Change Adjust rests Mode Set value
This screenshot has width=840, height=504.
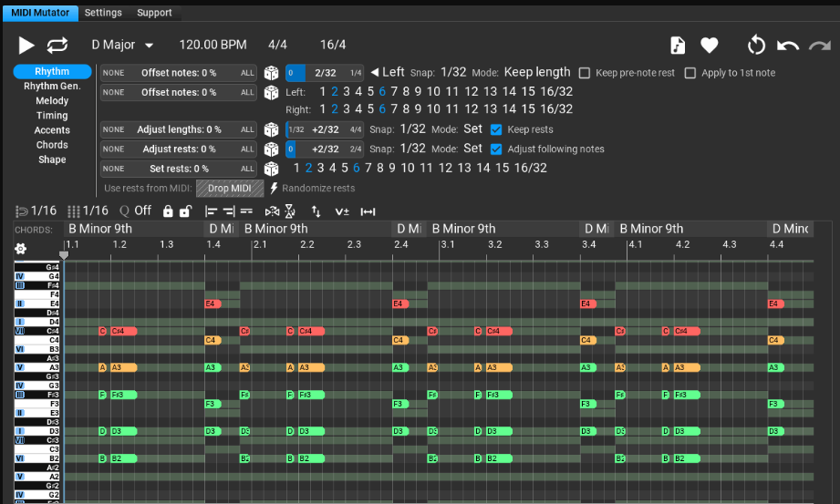point(473,149)
